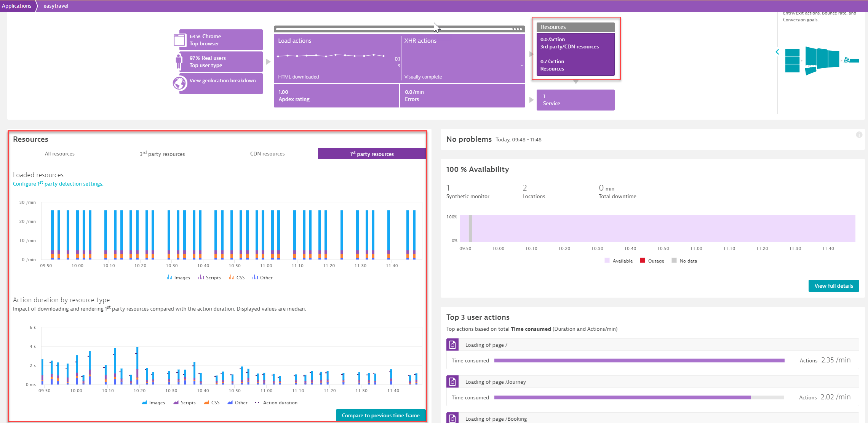Click the Available legend swatch
868x423 pixels.
(x=607, y=260)
